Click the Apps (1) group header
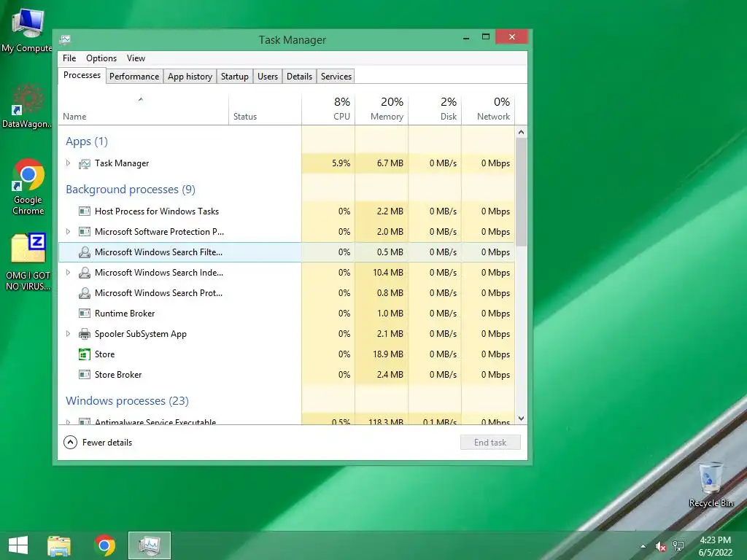 pos(87,141)
